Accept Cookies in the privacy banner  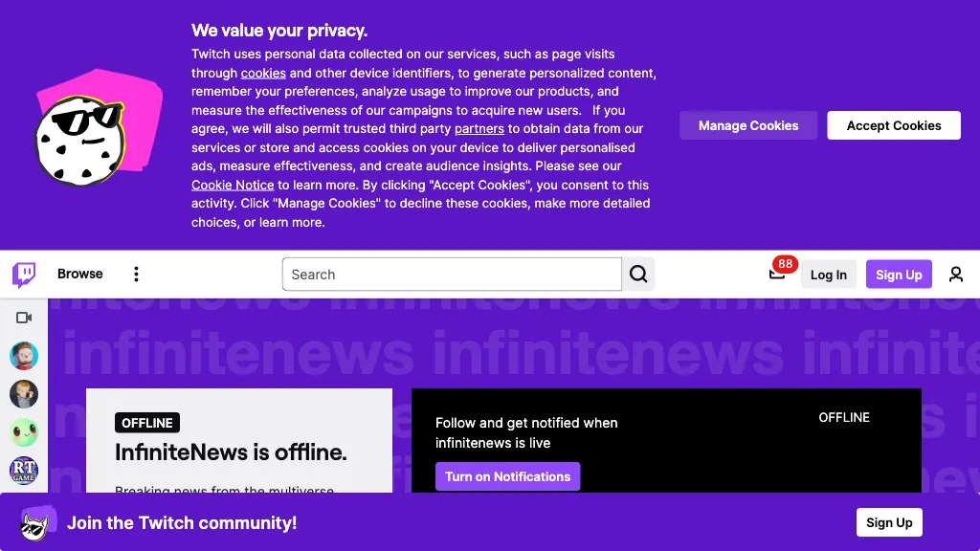click(894, 125)
